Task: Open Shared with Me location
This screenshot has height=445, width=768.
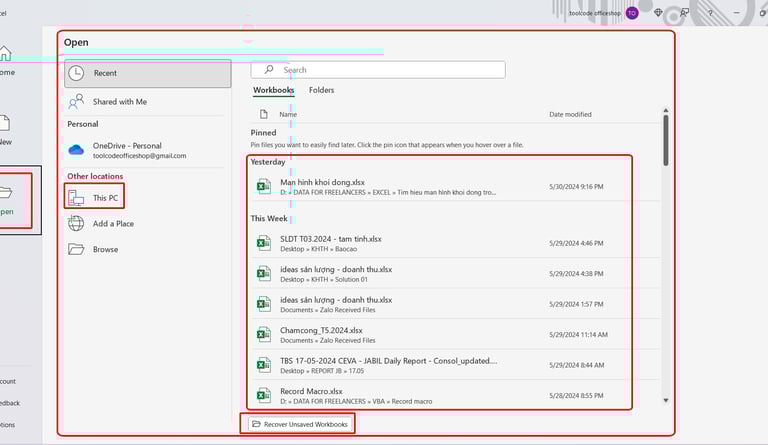Action: pyautogui.click(x=147, y=102)
